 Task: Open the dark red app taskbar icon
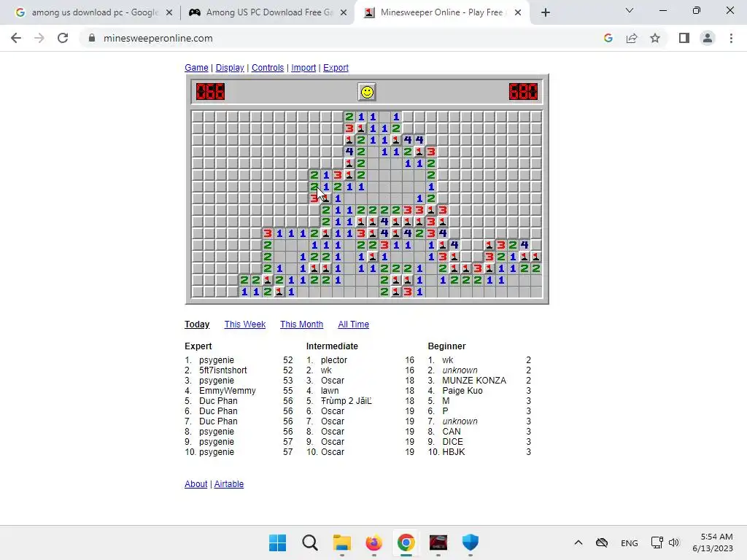(438, 542)
